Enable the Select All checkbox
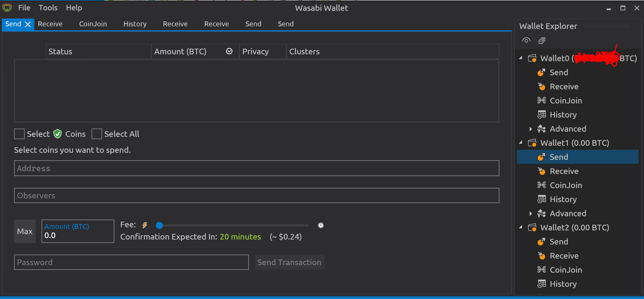 (x=97, y=134)
